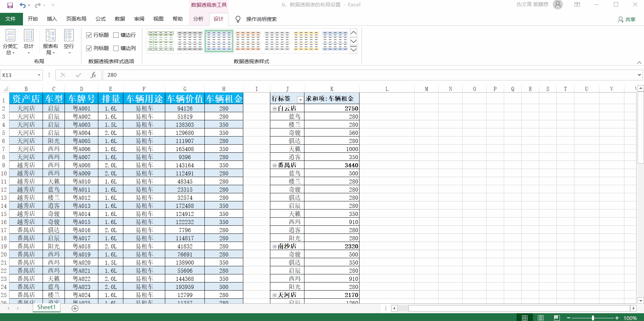Enable the 镶边行 banded rows checkbox
The height and width of the screenshot is (321, 644).
(x=116, y=35)
